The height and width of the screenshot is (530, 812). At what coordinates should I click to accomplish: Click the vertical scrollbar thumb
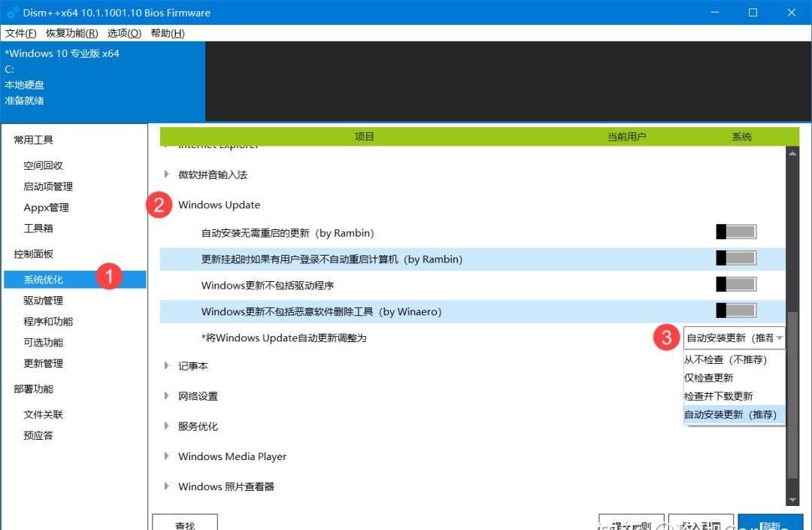792,395
